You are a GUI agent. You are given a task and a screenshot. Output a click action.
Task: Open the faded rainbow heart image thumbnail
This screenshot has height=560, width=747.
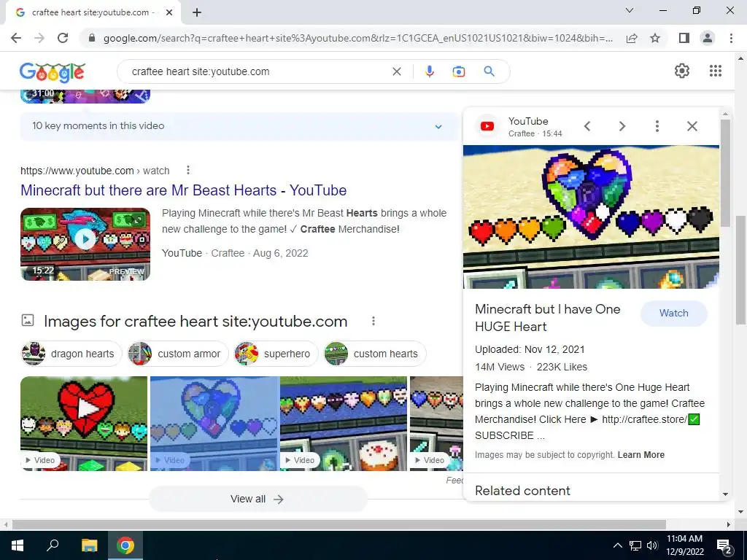[x=214, y=424]
